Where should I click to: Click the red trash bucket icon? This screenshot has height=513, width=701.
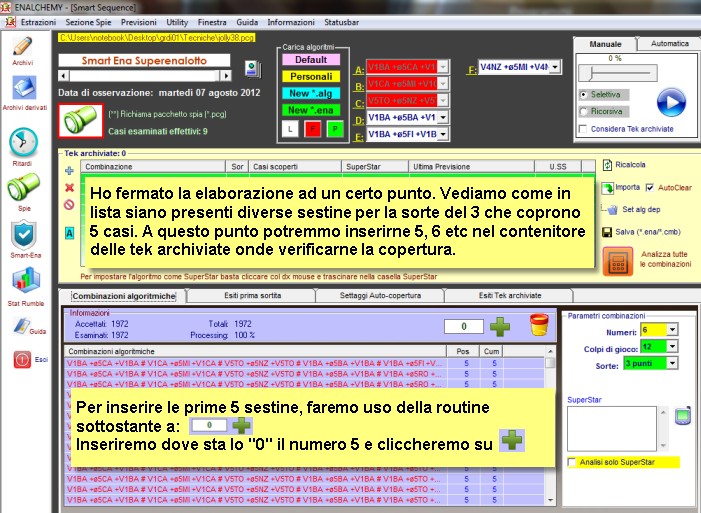tap(539, 325)
